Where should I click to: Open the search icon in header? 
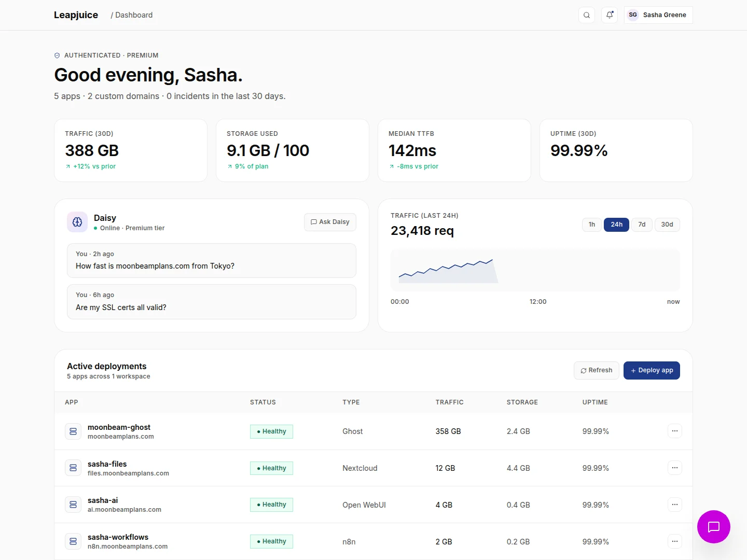click(x=587, y=15)
